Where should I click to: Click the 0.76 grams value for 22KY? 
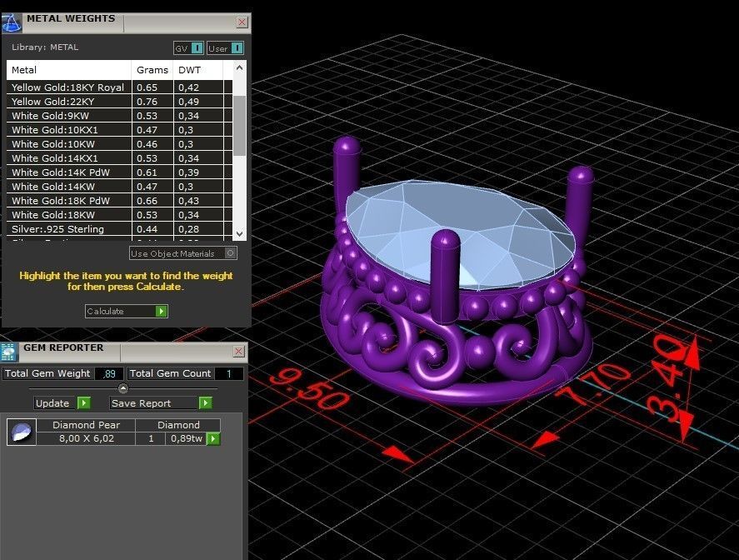tap(147, 102)
